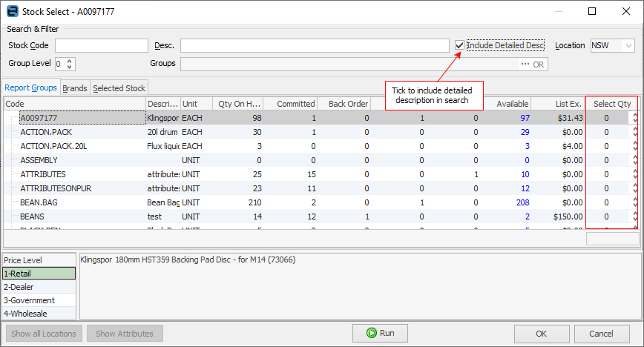This screenshot has width=644, height=347.
Task: Click the Desc. search field
Action: click(314, 46)
